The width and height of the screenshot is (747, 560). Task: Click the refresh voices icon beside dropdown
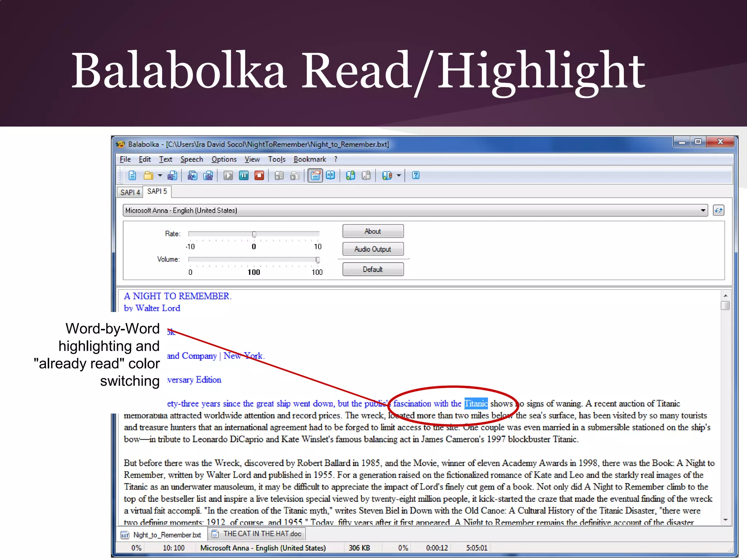pos(719,210)
